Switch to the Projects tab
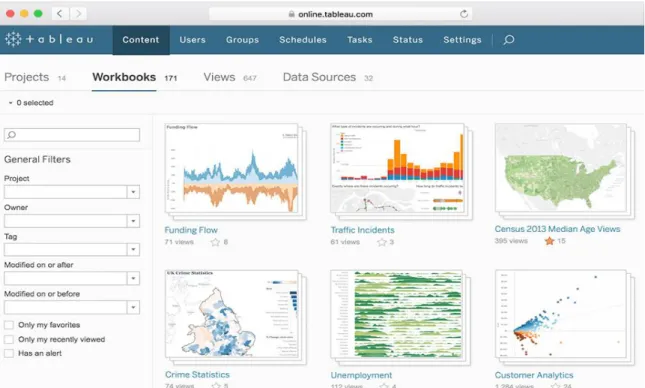Image resolution: width=645 pixels, height=388 pixels. 26,77
